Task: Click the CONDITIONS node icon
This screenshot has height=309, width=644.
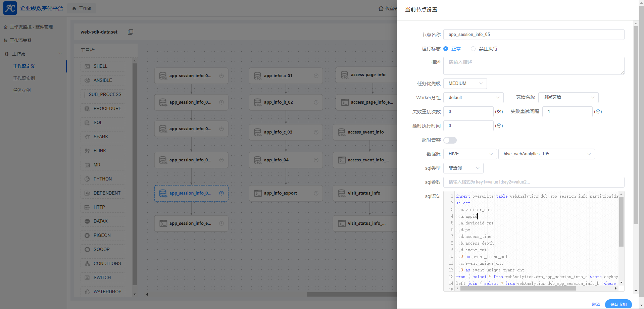Action: point(87,264)
